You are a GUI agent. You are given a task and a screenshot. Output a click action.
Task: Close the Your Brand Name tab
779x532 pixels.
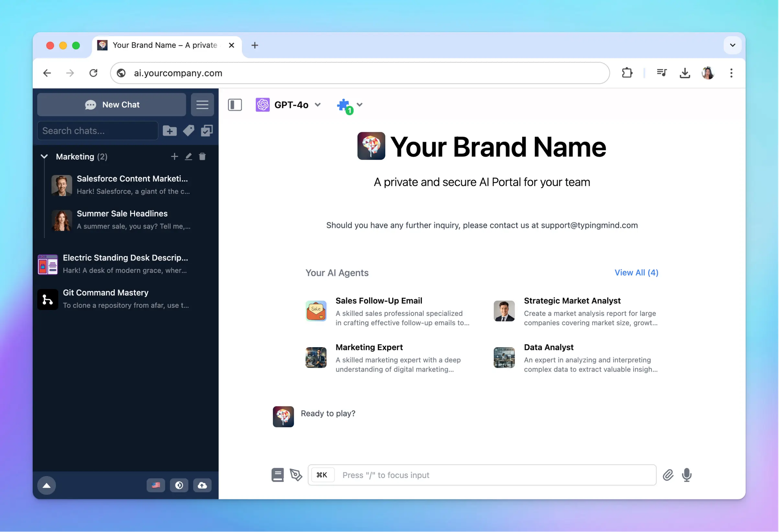click(x=231, y=45)
